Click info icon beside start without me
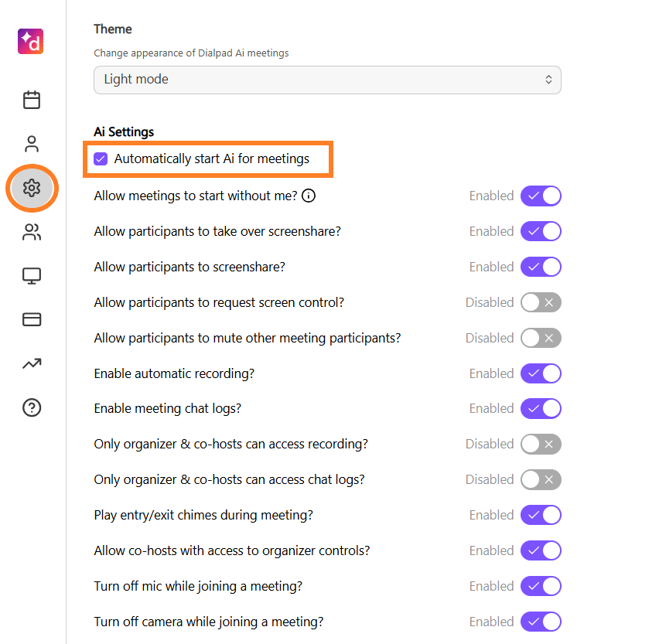The width and height of the screenshot is (659, 644). [x=309, y=196]
